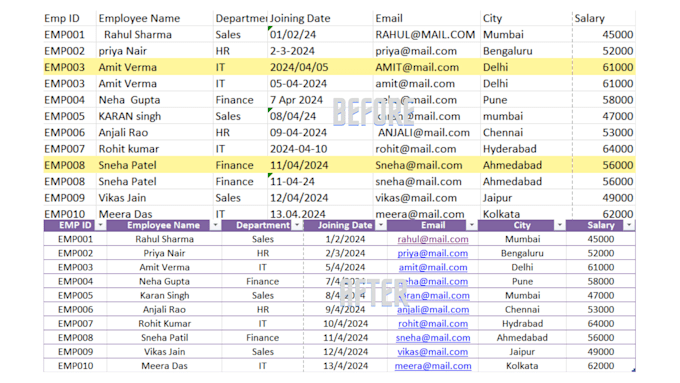
Task: Open the underlined blue sneha@mail.com hyperlink
Action: click(x=433, y=338)
